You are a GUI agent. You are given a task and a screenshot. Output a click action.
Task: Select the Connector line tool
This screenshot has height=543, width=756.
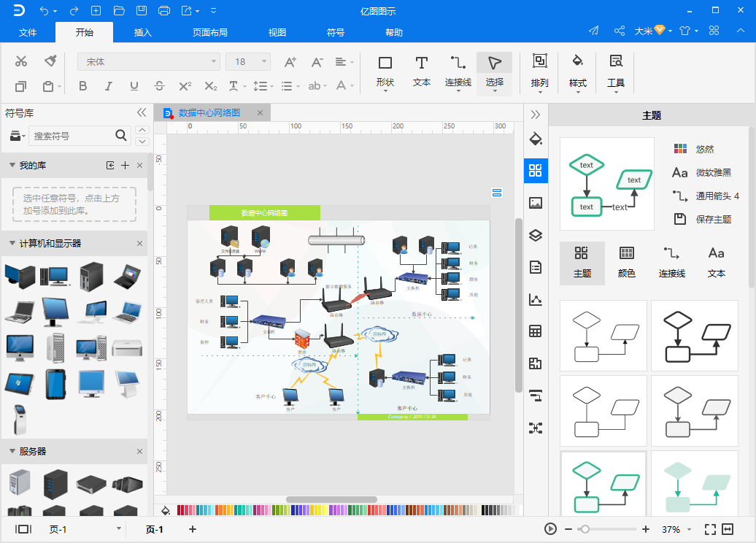point(458,63)
